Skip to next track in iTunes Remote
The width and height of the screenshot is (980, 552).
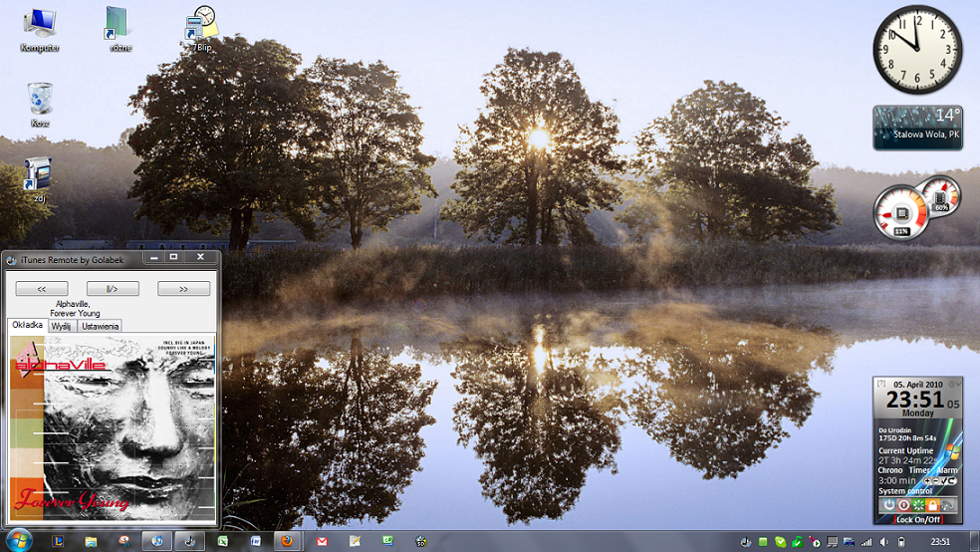pyautogui.click(x=183, y=289)
